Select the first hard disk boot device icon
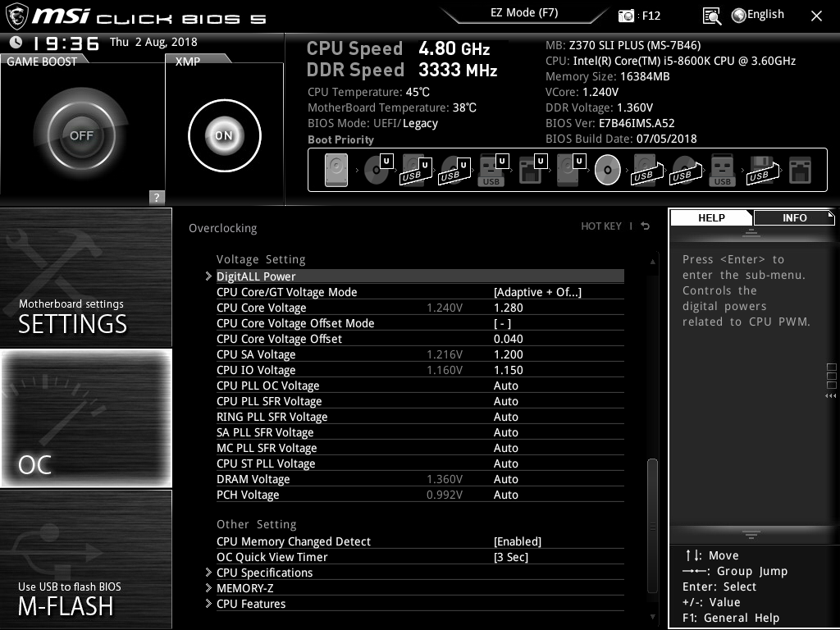840x630 pixels. 336,171
